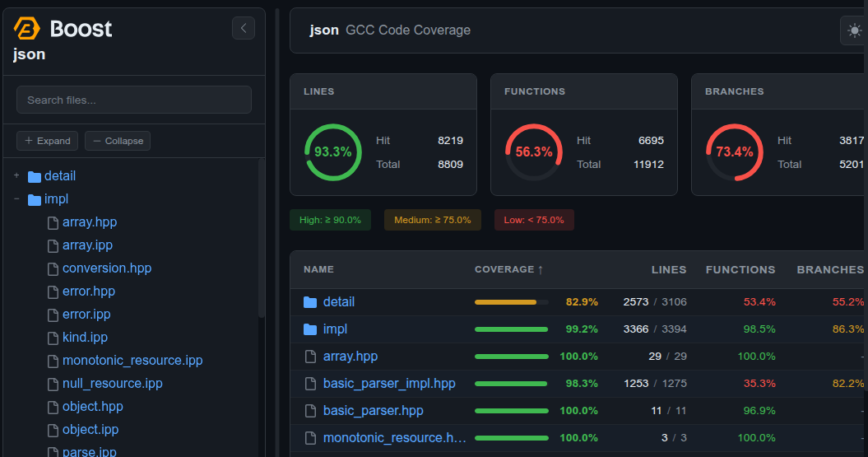Focus the Search files input field
This screenshot has width=868, height=457.
pyautogui.click(x=134, y=100)
